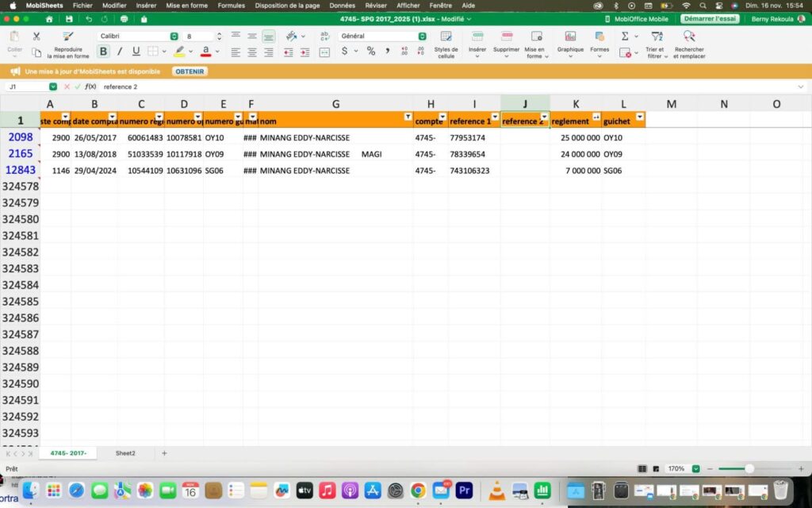Viewport: 812px width, 508px height.
Task: Open filter dropdown on nom column
Action: (408, 117)
